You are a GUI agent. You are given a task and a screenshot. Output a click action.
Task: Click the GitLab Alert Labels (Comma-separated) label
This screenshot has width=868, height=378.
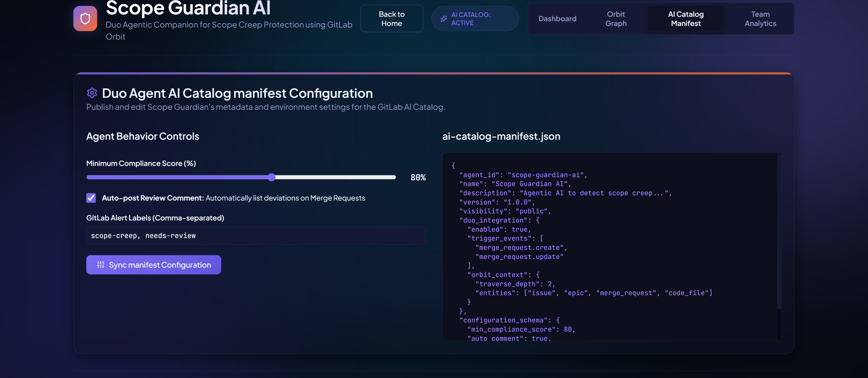point(155,218)
